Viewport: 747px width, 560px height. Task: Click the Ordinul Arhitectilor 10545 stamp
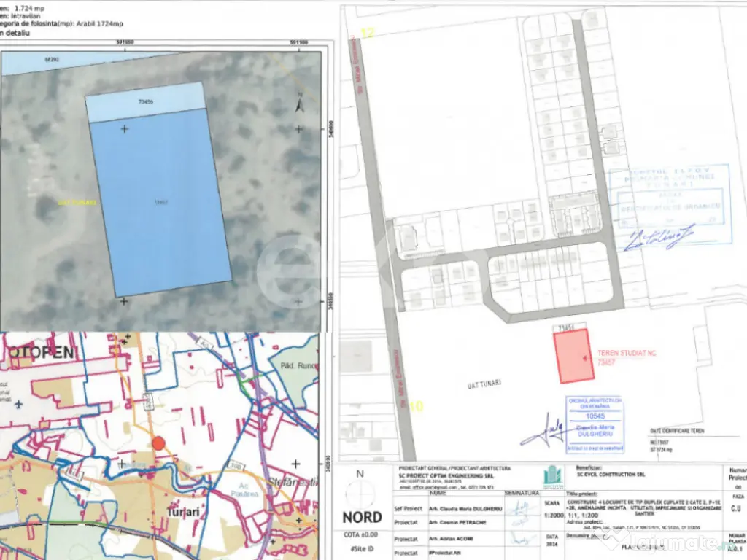click(x=595, y=419)
